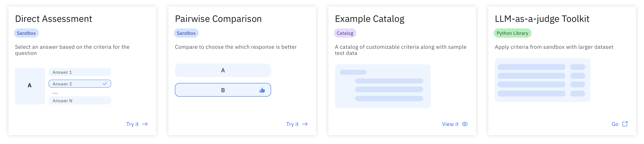The height and width of the screenshot is (144, 644).
Task: Open Pairwise Comparison via Try it link
Action: [292, 124]
